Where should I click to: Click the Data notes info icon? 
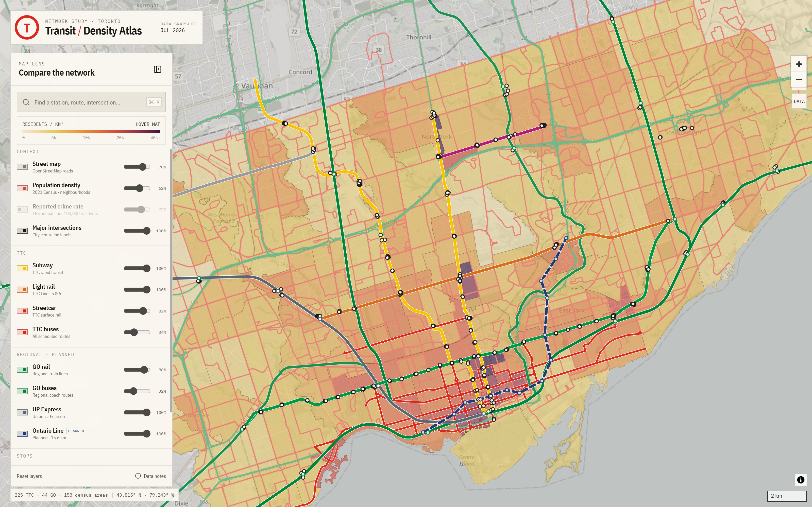(x=138, y=476)
